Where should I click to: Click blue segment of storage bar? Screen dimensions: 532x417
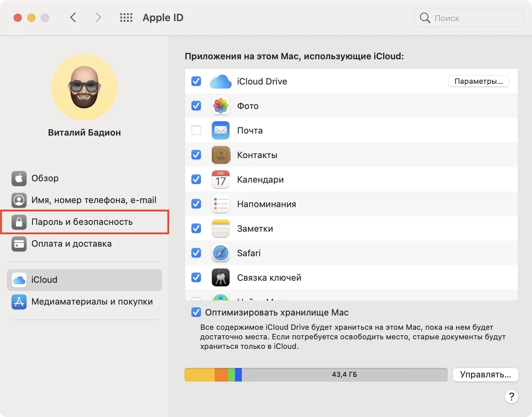pyautogui.click(x=238, y=374)
